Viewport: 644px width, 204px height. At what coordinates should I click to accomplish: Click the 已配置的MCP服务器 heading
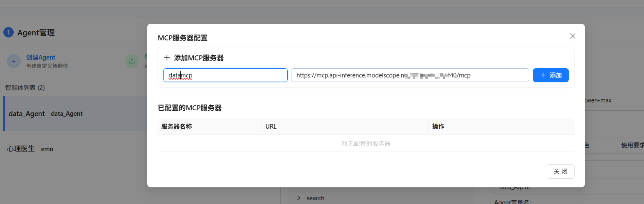tap(190, 108)
